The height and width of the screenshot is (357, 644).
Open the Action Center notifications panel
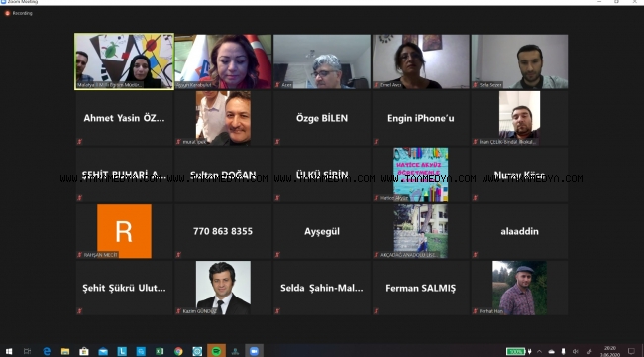tap(632, 351)
